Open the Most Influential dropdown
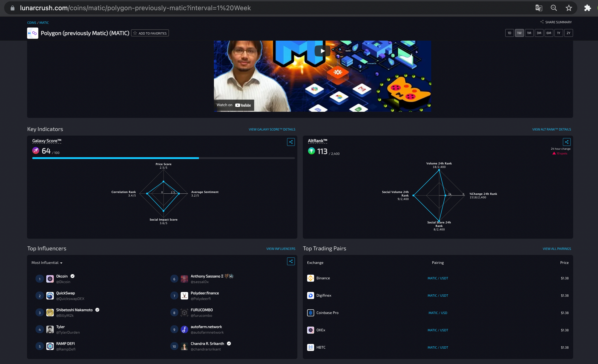 point(47,263)
